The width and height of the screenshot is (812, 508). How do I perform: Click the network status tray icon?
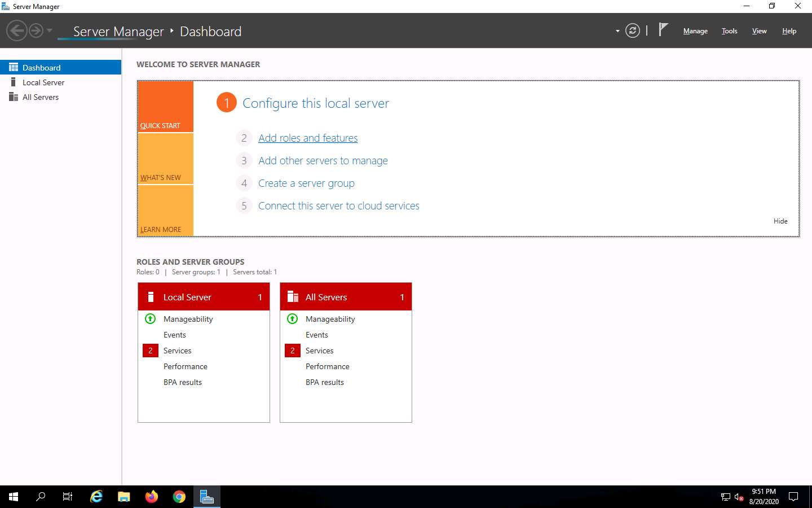pyautogui.click(x=726, y=497)
